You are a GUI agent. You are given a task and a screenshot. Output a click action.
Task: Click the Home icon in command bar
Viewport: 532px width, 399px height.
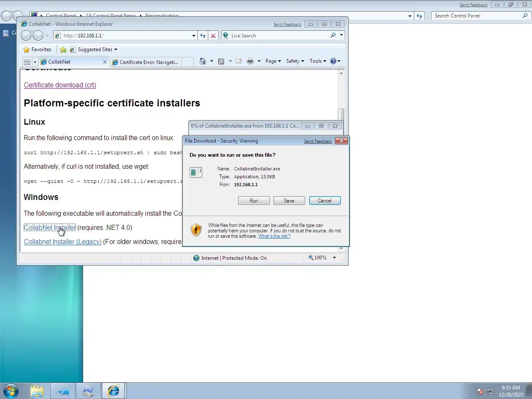(x=203, y=61)
